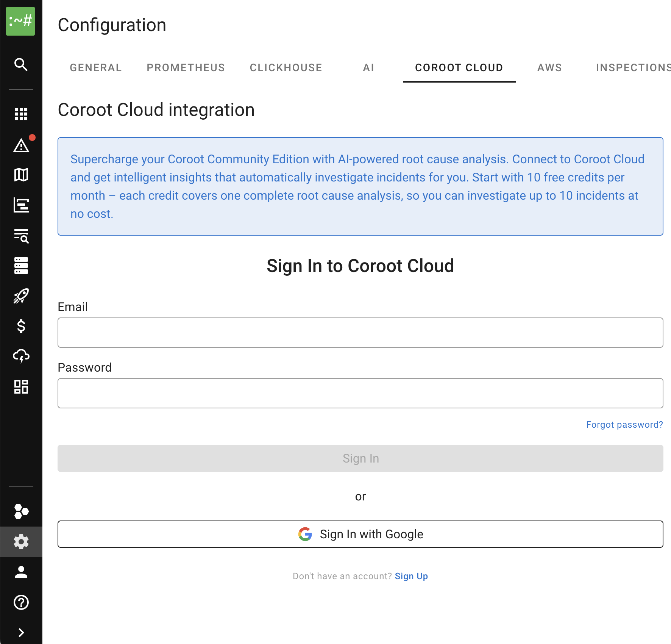Switch to the Prometheus tab
Viewport: 671px width, 644px height.
tap(186, 68)
